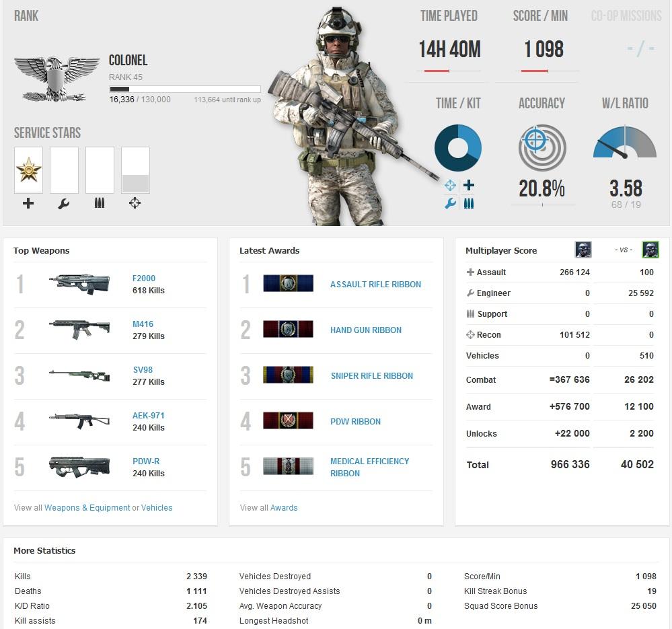Click the Assault plus icon below Time/Kit chart
Image resolution: width=672 pixels, height=629 pixels.
[469, 185]
